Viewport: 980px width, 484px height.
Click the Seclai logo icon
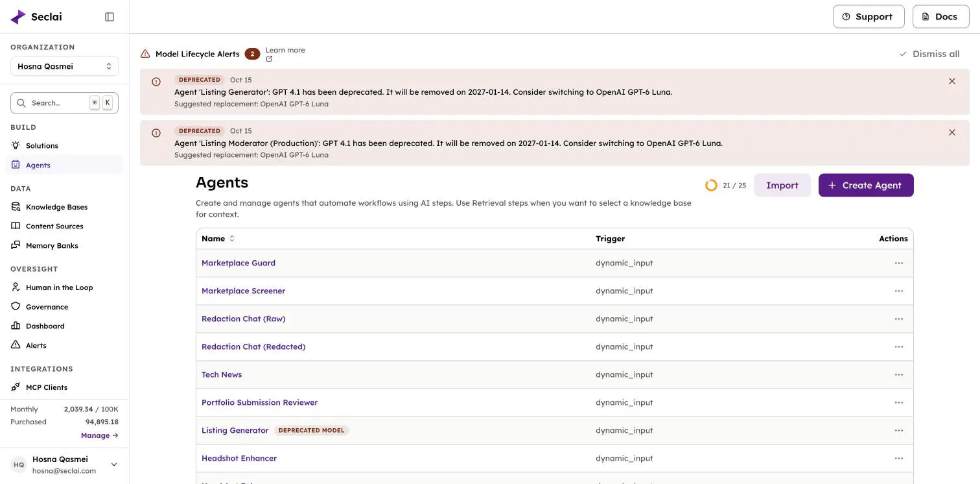(18, 17)
